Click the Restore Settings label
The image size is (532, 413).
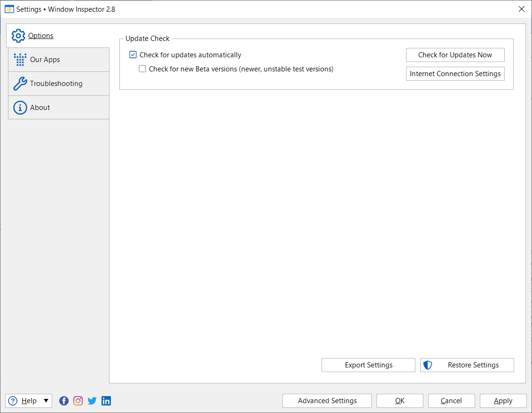click(473, 365)
